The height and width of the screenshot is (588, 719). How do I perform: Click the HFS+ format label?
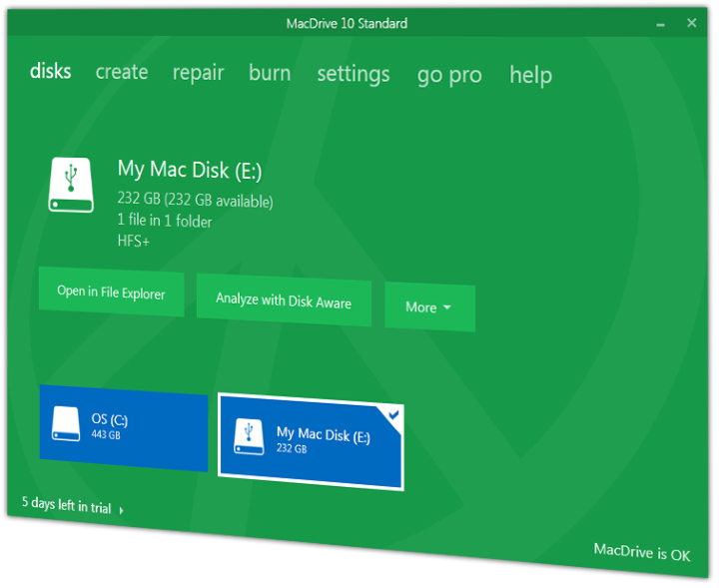tap(134, 241)
